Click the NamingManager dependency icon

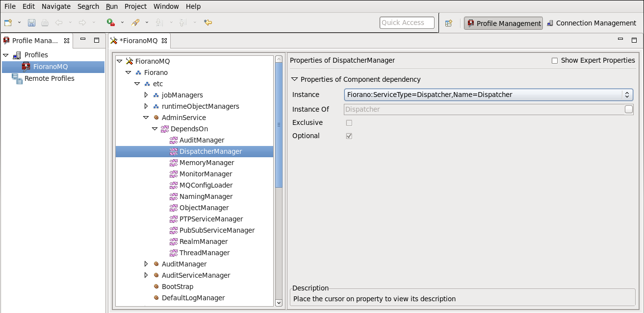tap(174, 196)
